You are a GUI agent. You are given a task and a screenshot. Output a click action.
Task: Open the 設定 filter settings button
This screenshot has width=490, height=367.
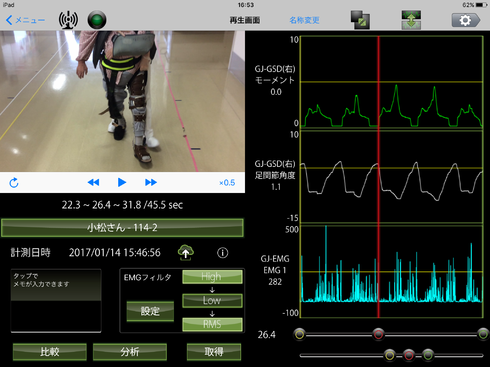coord(150,311)
